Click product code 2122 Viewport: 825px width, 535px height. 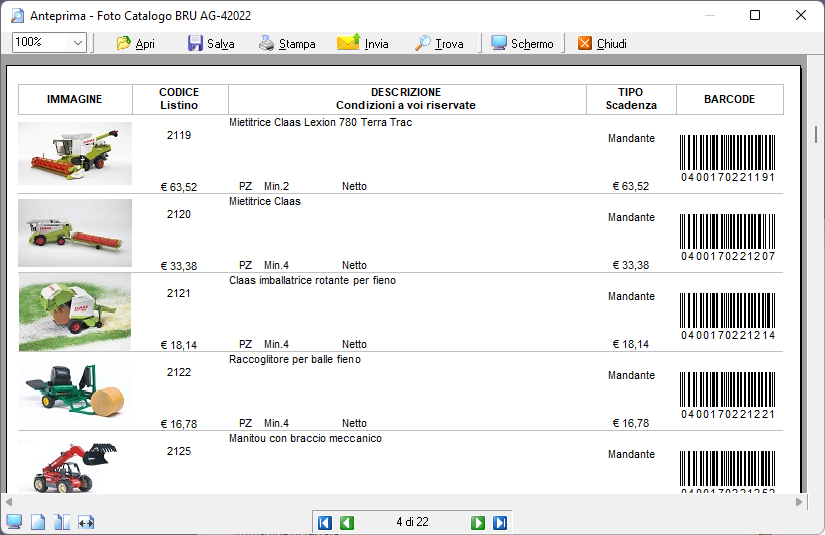coord(179,372)
